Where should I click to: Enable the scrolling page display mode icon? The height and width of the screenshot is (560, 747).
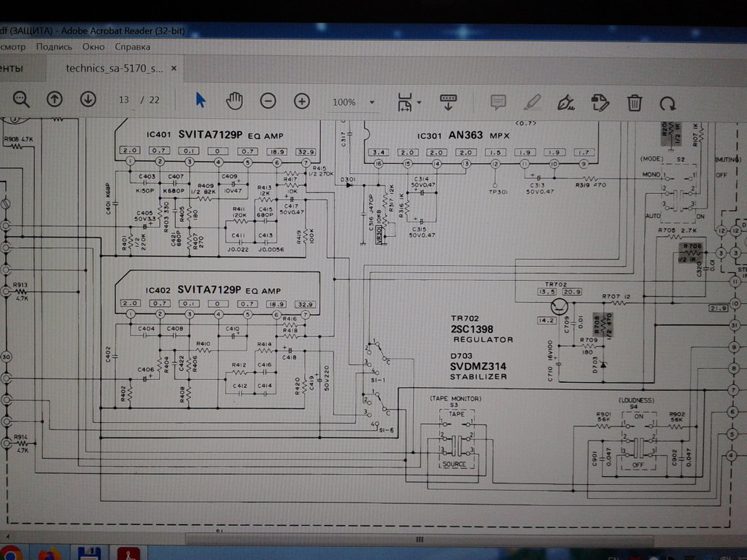(x=448, y=102)
